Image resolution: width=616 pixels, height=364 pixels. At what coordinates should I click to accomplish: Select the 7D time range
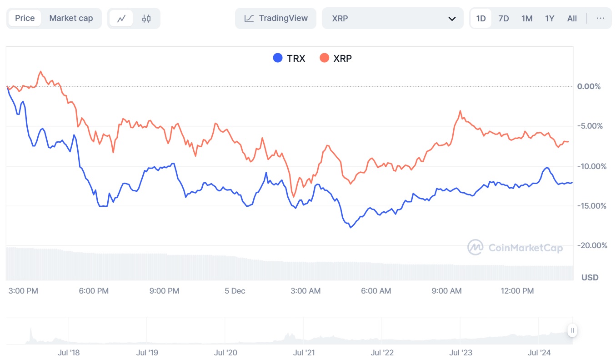(504, 19)
